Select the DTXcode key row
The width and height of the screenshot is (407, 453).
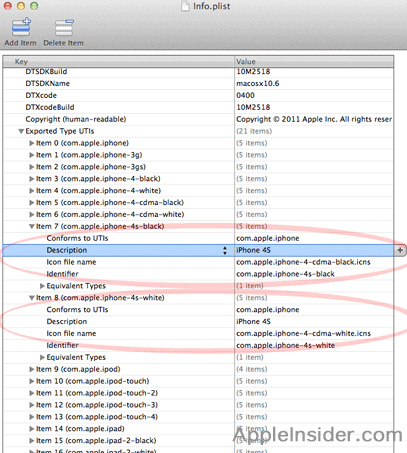coord(41,96)
